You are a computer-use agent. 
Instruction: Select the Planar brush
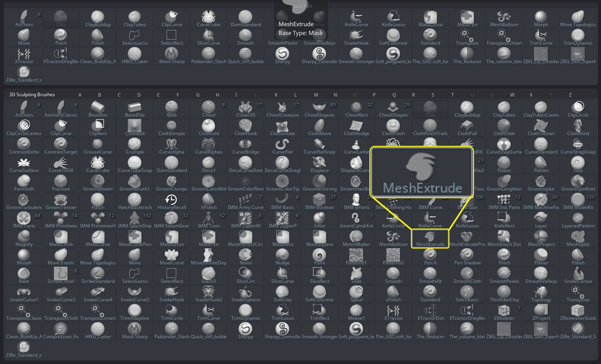click(x=541, y=257)
